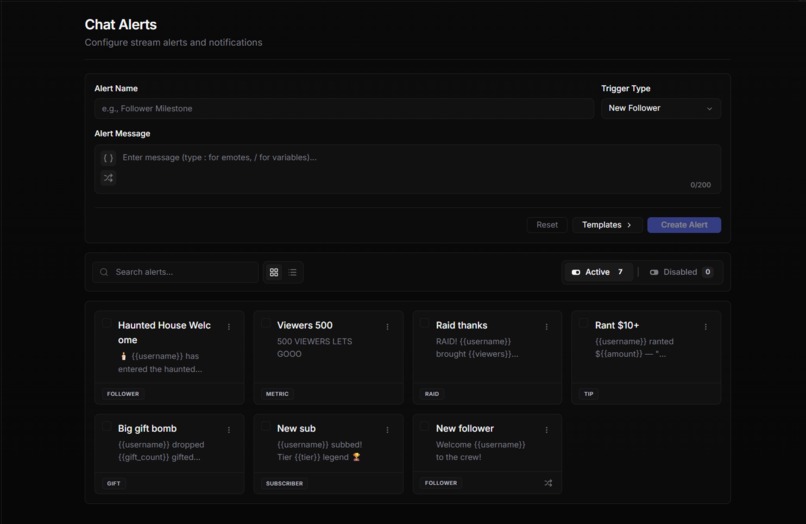Open the Rant $10+ card title
Screen dimensions: 806x524
click(617, 326)
